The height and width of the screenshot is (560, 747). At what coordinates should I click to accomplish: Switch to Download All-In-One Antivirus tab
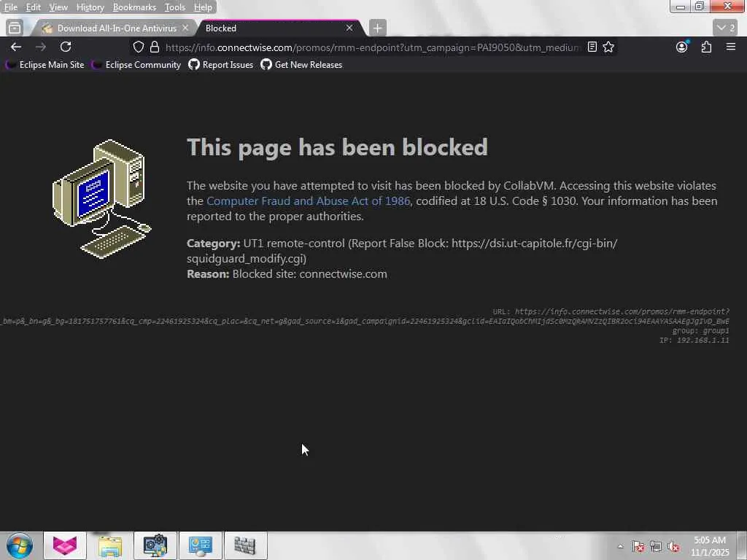point(113,28)
